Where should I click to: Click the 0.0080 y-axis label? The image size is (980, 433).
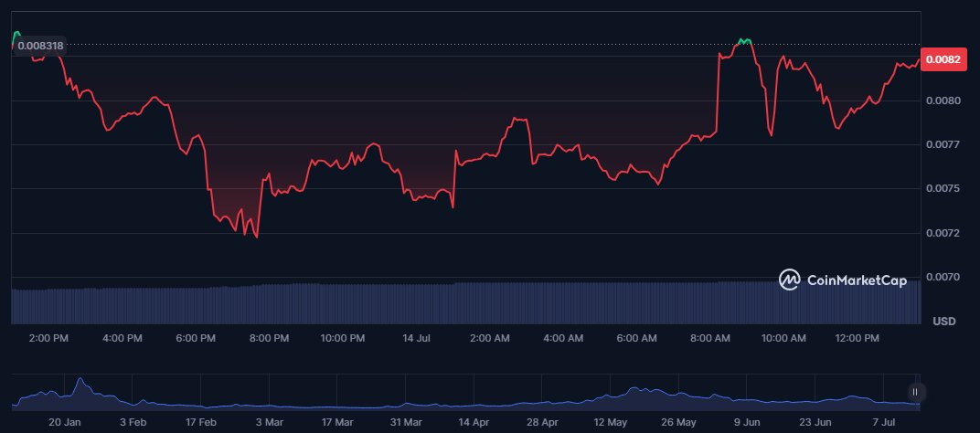coord(943,100)
